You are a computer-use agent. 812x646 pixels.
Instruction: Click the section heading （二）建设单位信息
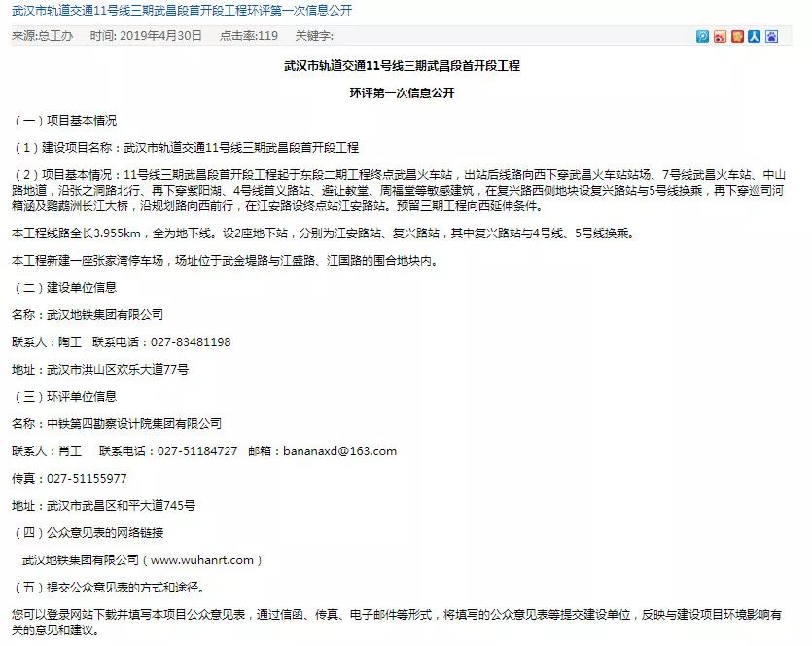(x=64, y=288)
